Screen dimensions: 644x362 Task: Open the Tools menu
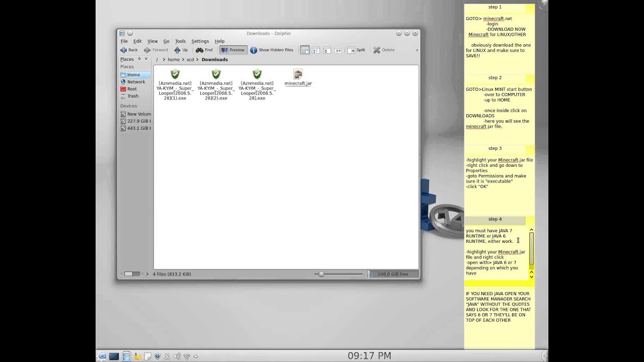(x=180, y=41)
